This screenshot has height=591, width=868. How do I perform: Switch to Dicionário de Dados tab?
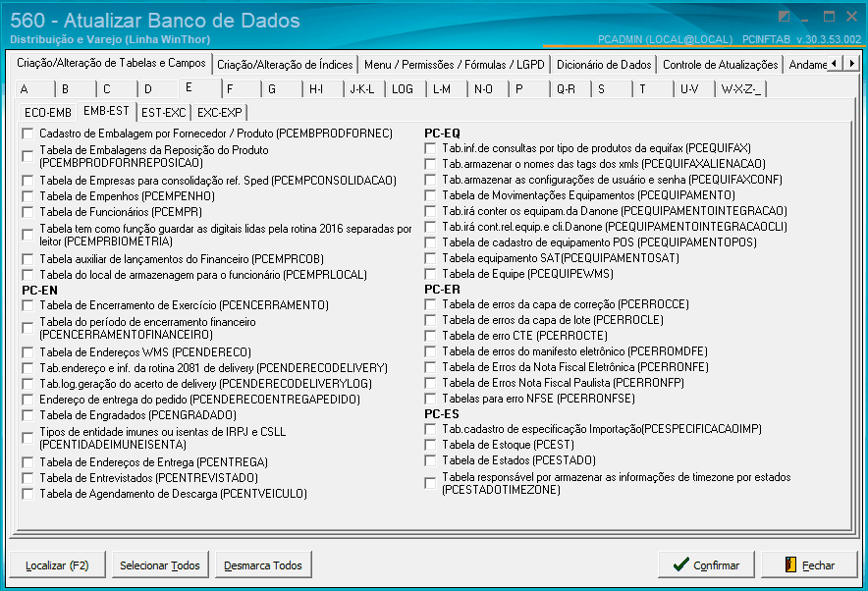coord(604,65)
